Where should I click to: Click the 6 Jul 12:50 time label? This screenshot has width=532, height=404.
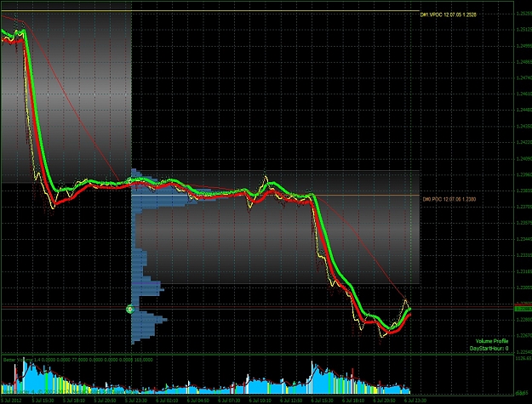click(x=291, y=401)
